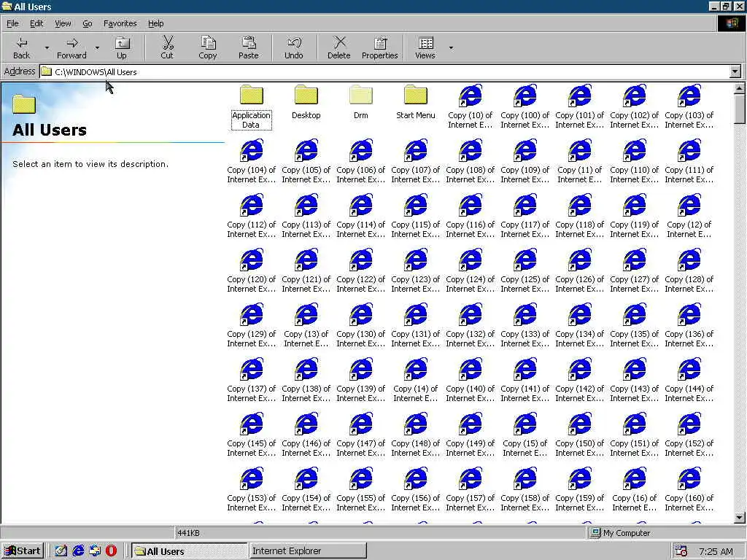Open the Favorites menu

(x=120, y=23)
